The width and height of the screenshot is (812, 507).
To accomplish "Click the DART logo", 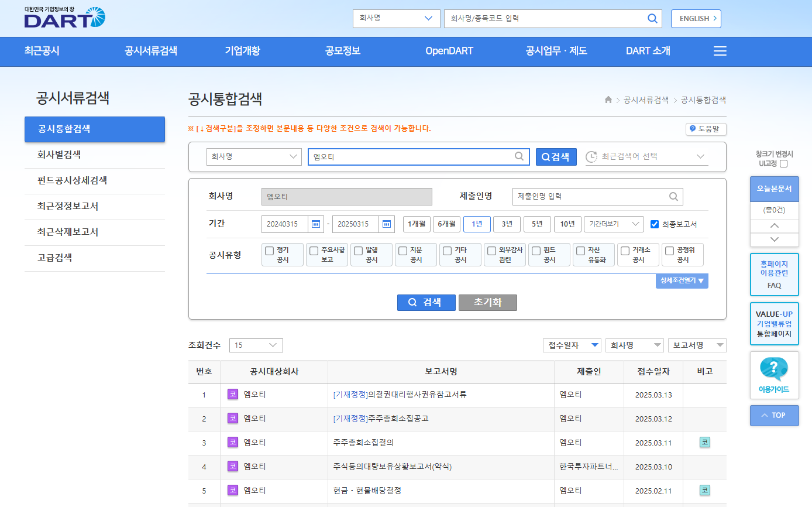I will coord(65,18).
